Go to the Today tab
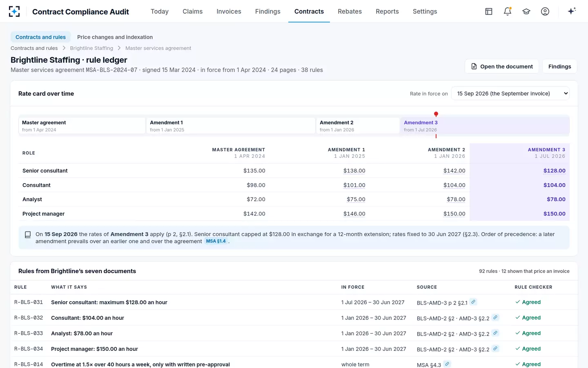This screenshot has width=588, height=368. (x=160, y=11)
